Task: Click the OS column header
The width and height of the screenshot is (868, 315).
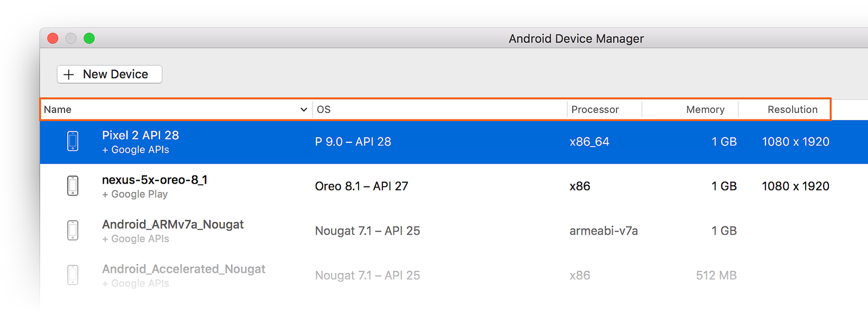Action: pyautogui.click(x=324, y=109)
